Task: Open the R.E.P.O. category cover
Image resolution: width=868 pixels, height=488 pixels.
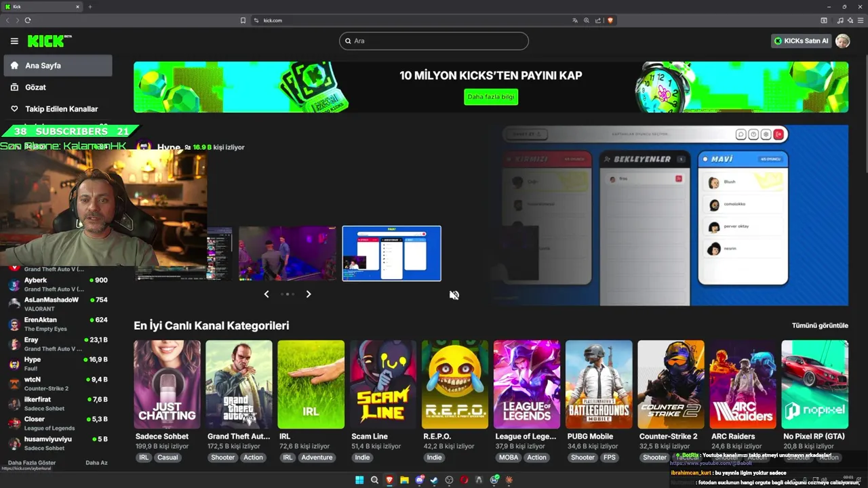Action: coord(454,384)
